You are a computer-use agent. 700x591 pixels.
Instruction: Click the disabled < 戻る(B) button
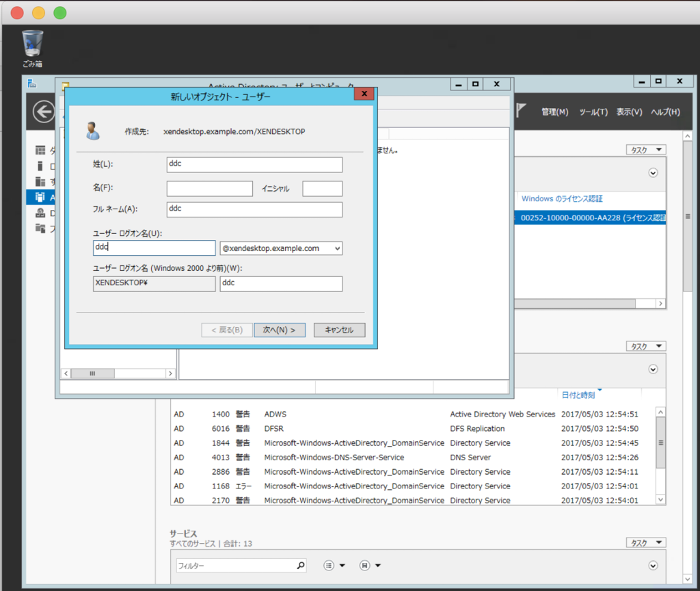pos(227,330)
